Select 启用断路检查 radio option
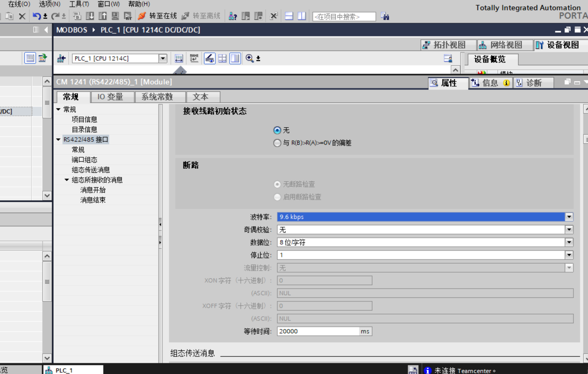The image size is (588, 374). (277, 197)
